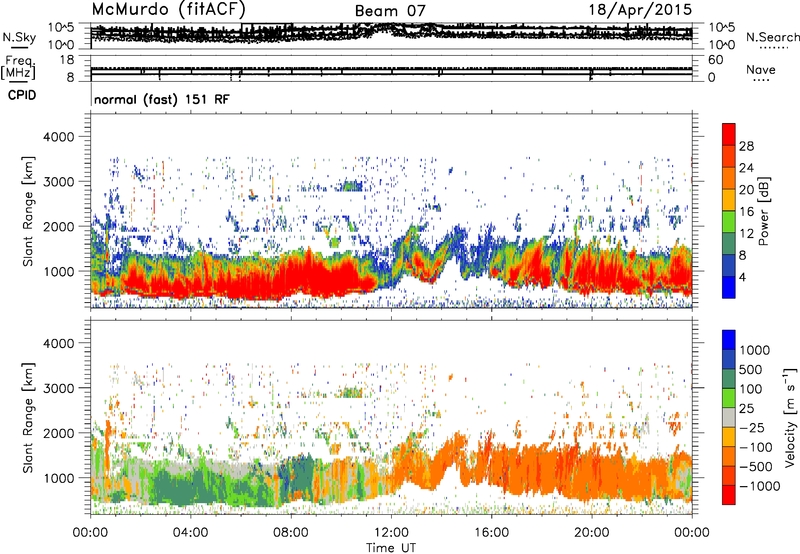Click the Velocity panel 'Slant Range [km]' axis label

(x=28, y=417)
